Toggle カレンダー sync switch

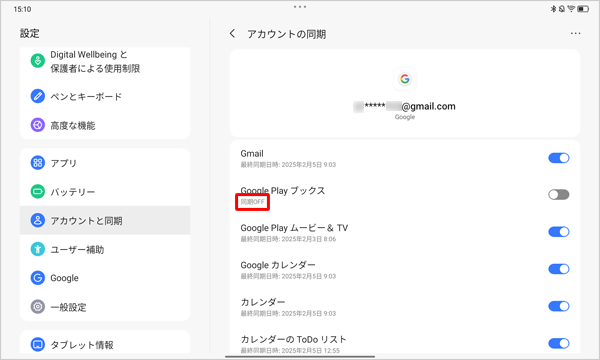coord(559,306)
